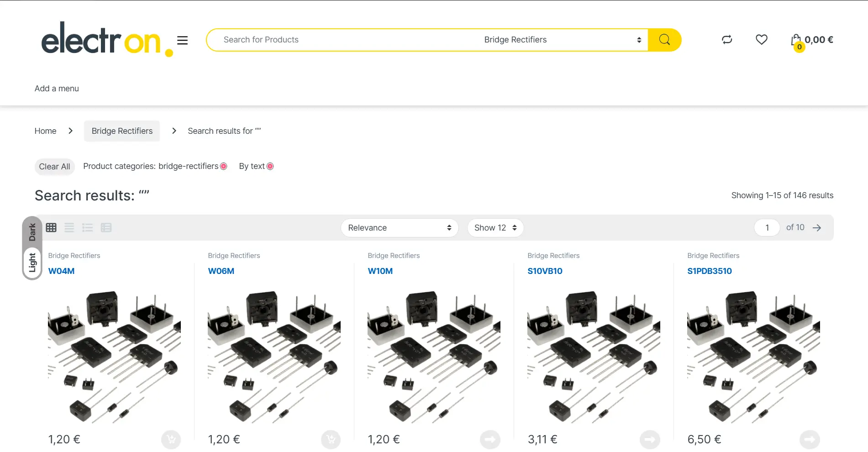The height and width of the screenshot is (452, 868).
Task: Open the compare products icon
Action: point(727,40)
